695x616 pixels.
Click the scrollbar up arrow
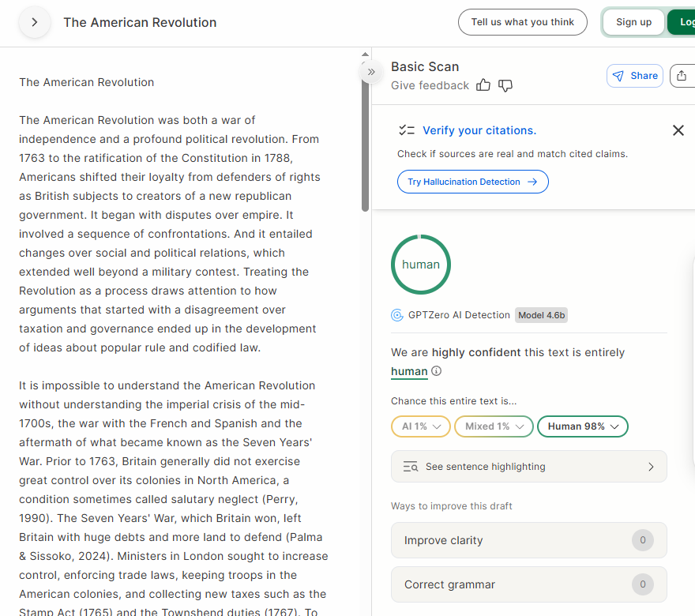(365, 54)
